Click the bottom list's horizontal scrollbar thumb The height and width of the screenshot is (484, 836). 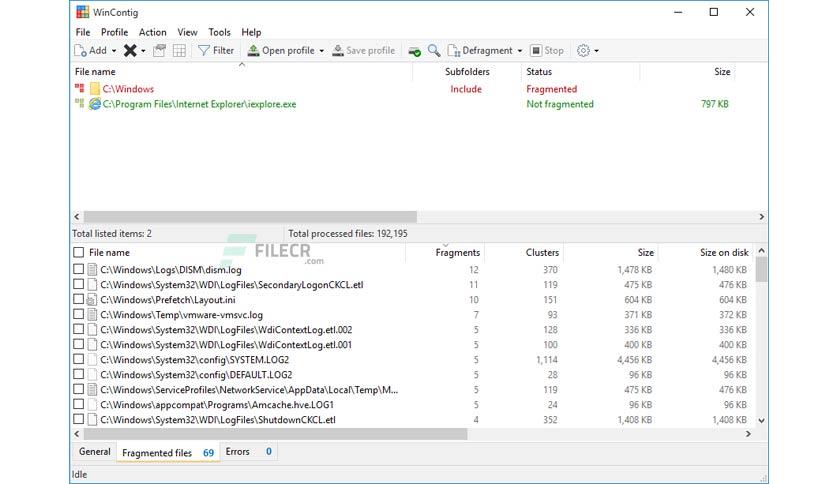[276, 434]
